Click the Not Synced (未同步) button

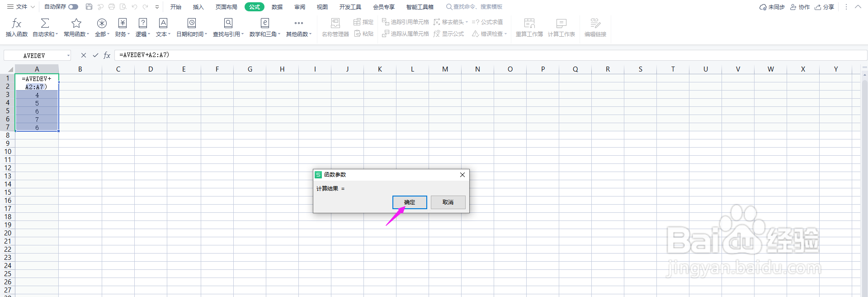[x=772, y=7]
